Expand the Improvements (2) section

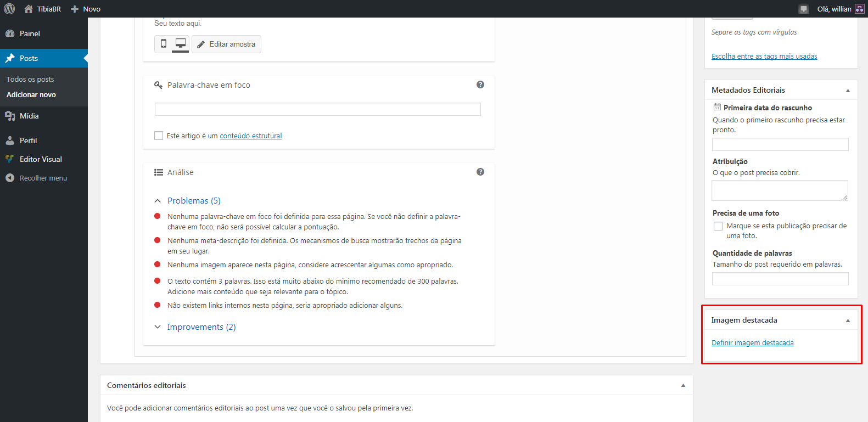[158, 327]
